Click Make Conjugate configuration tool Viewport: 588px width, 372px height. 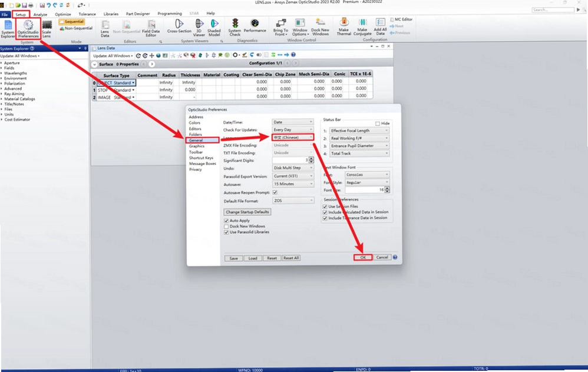pyautogui.click(x=362, y=27)
